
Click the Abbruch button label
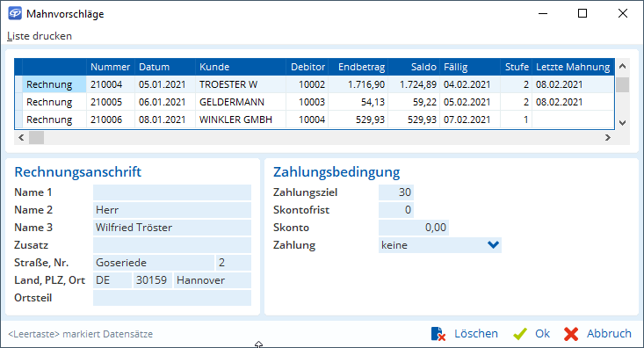pos(609,333)
